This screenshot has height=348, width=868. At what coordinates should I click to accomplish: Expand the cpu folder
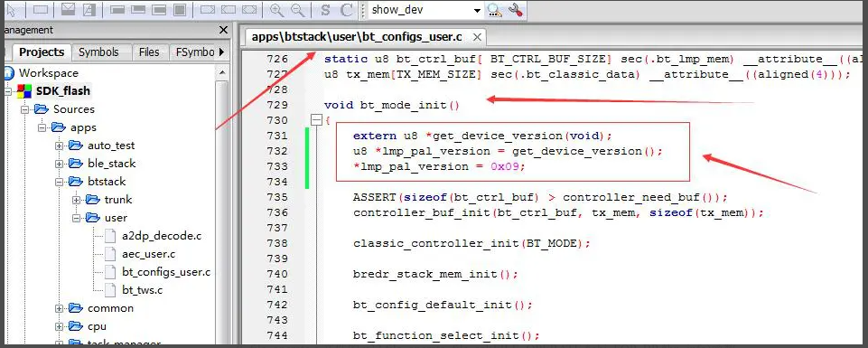click(x=60, y=326)
